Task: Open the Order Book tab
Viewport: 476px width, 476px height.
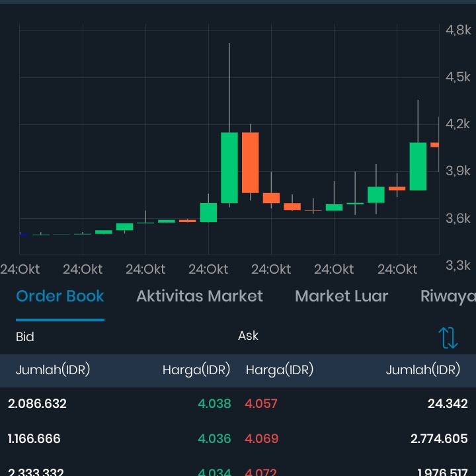Action: 59,296
